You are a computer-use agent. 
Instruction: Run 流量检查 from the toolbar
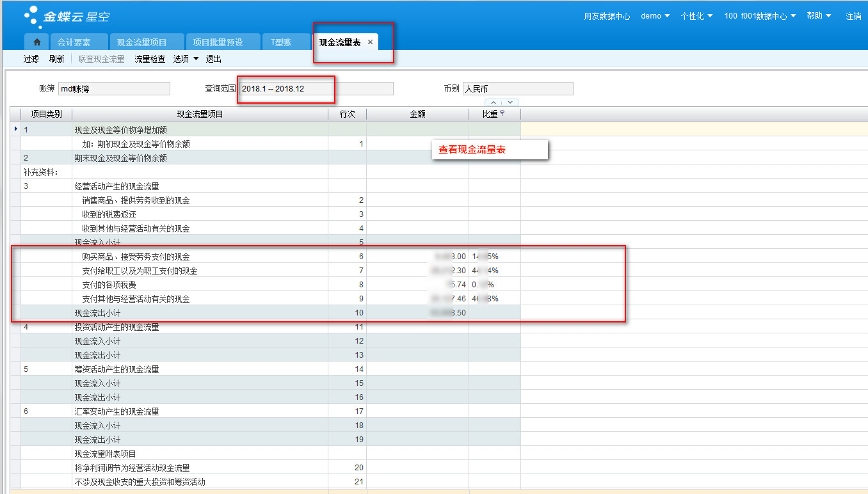[150, 59]
